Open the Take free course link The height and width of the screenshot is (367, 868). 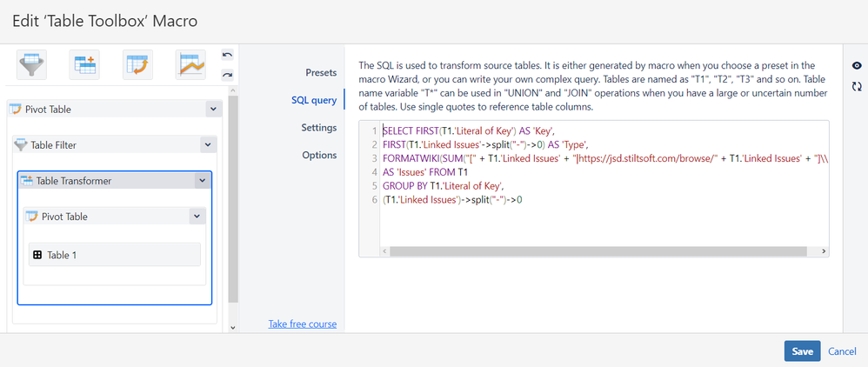coord(303,324)
